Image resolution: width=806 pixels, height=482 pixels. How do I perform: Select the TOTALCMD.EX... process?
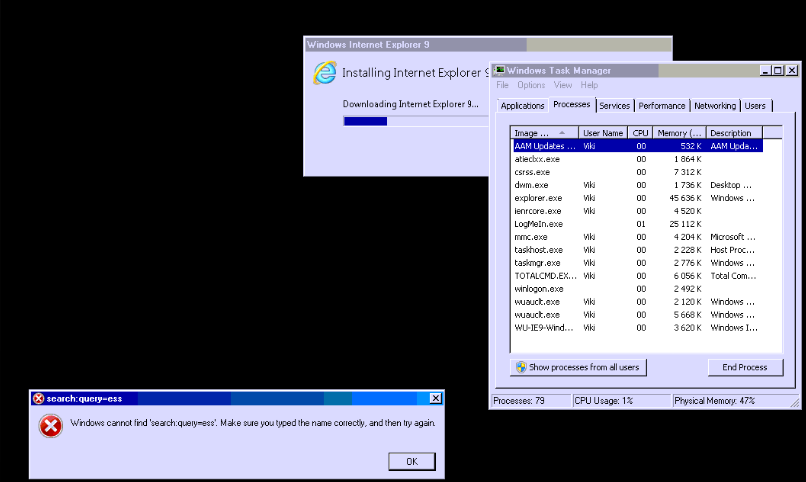637,276
